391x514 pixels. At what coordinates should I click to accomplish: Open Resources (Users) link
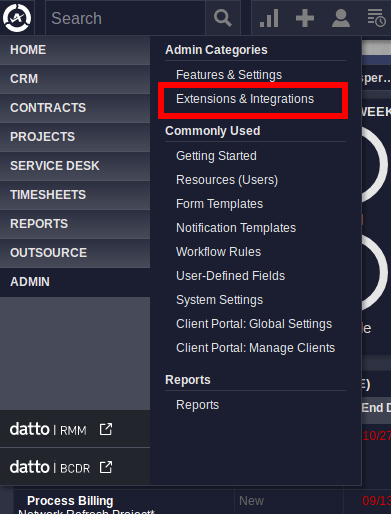(227, 180)
